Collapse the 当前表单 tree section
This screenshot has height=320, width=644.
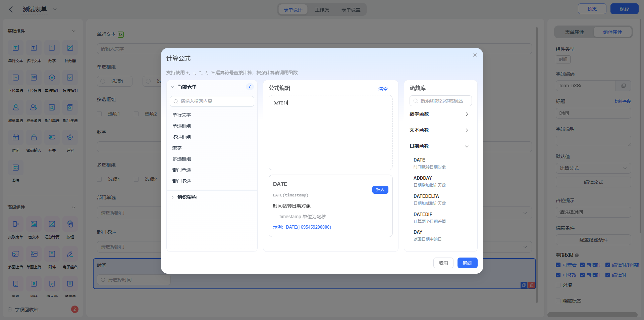point(172,87)
